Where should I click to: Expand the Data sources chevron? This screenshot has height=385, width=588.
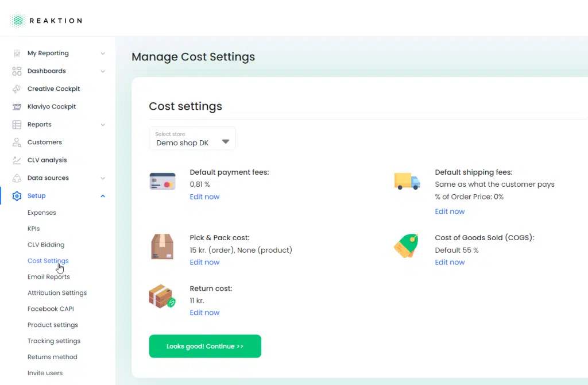click(103, 178)
